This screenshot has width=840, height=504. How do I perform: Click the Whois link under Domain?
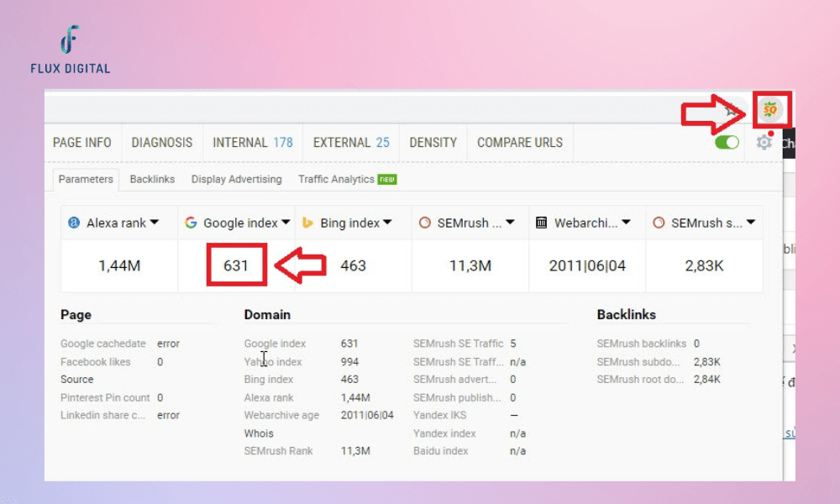(259, 433)
